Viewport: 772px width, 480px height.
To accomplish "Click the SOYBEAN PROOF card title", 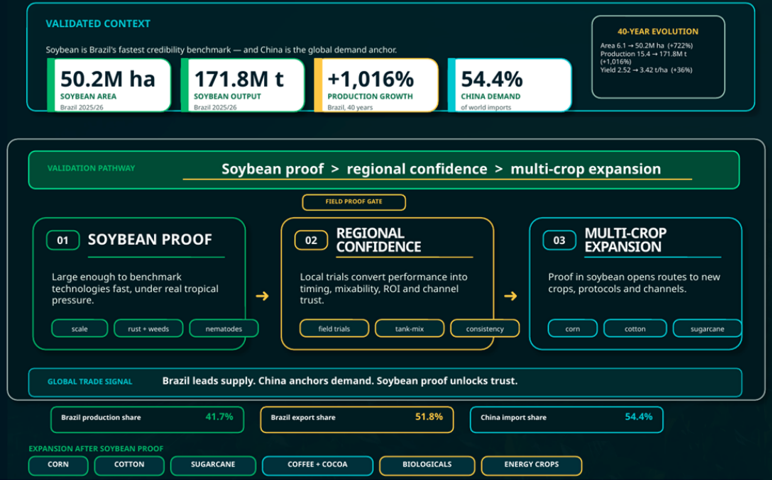I will click(x=150, y=240).
